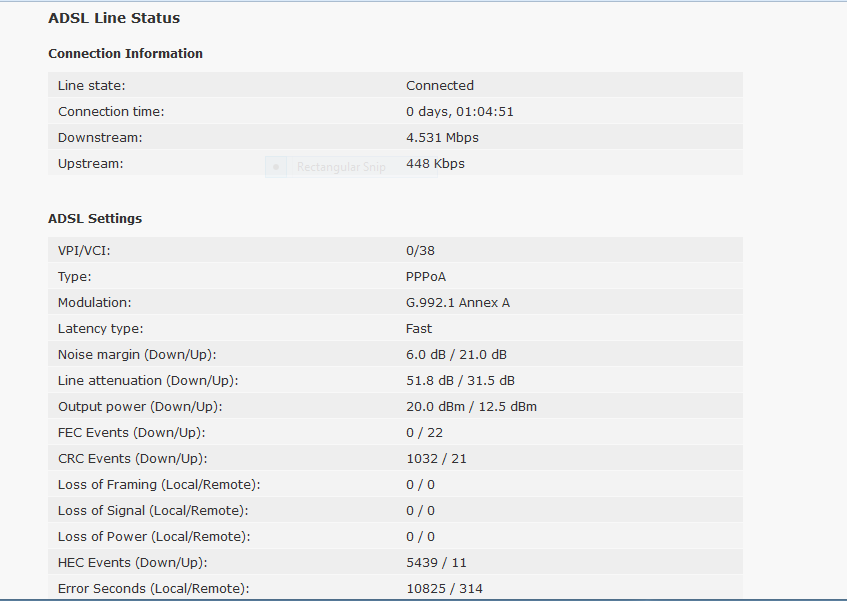Select the VPI/VCI value 0/38
Viewport: 847px width, 601px height.
point(420,251)
